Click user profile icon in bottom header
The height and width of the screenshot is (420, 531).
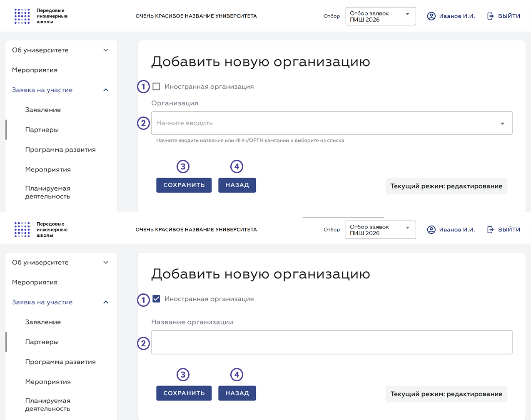coord(431,230)
